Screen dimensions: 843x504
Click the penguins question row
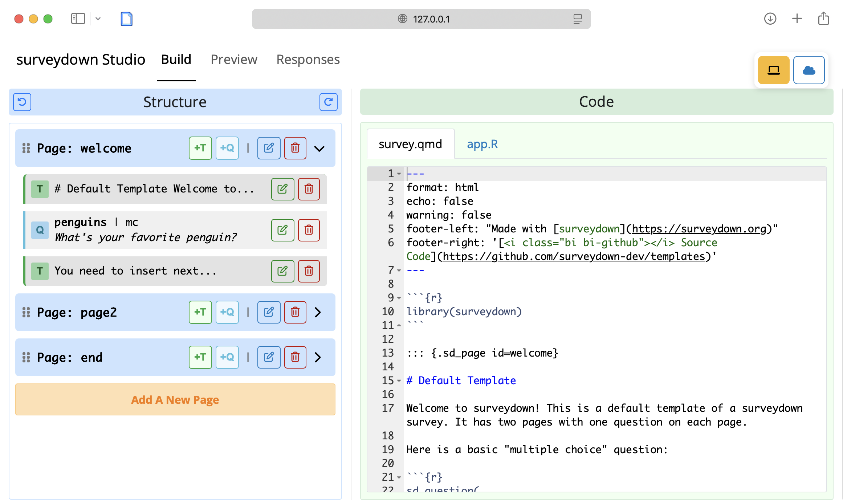tap(175, 230)
